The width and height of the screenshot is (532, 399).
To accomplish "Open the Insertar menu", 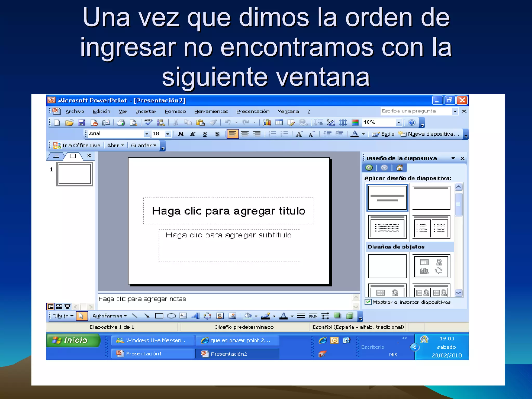I will pyautogui.click(x=146, y=111).
